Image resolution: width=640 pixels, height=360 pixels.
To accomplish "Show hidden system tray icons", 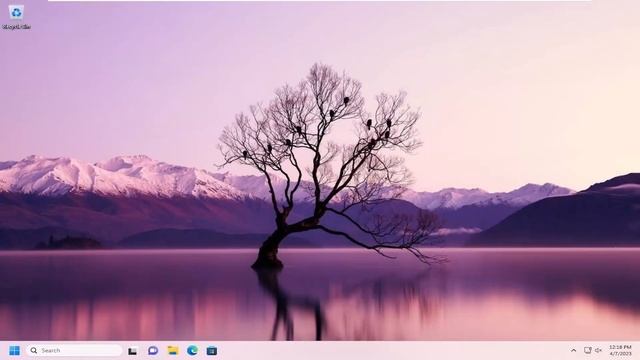I will pos(573,350).
